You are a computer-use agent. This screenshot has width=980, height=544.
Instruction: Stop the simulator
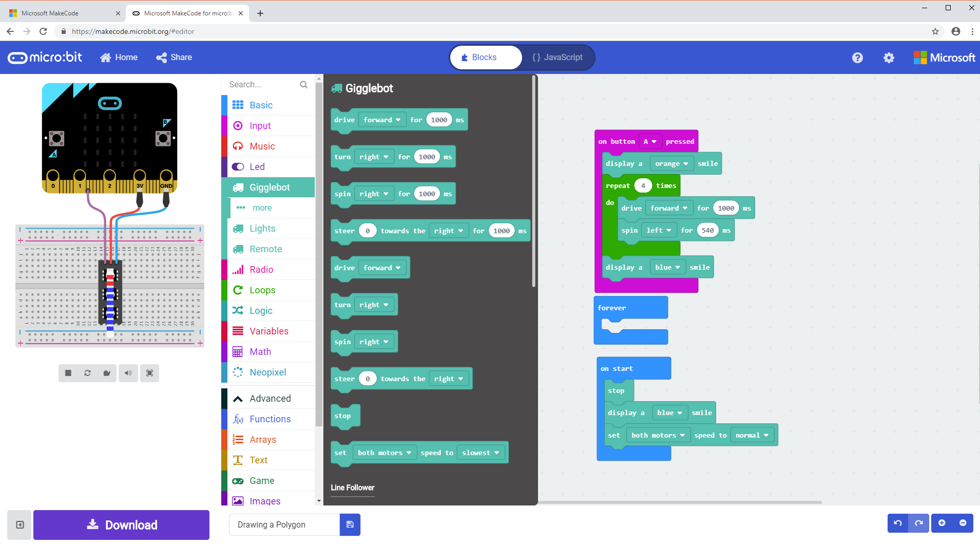68,373
